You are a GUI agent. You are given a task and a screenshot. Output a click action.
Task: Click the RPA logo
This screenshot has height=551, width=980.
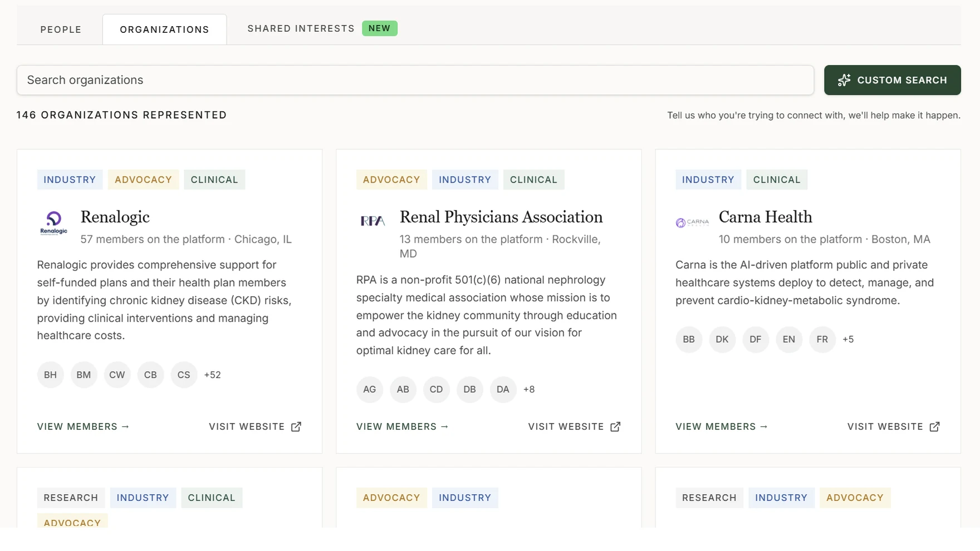(x=373, y=221)
